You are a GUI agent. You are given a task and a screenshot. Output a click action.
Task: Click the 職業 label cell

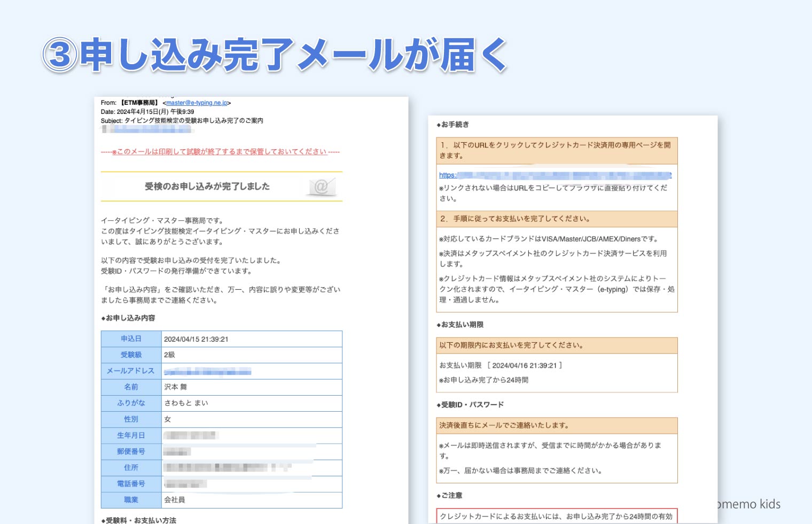tap(131, 500)
